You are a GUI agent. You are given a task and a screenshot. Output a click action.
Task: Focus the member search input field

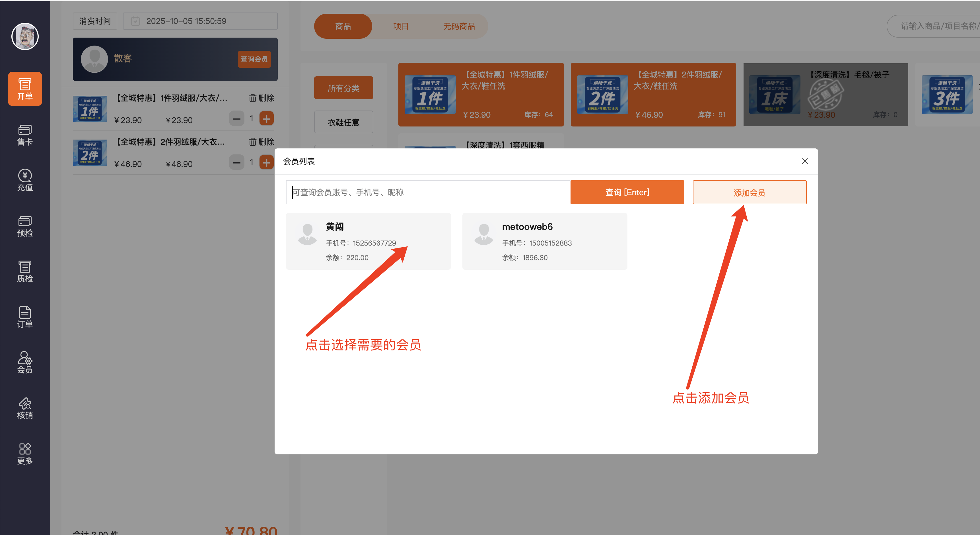pos(428,192)
